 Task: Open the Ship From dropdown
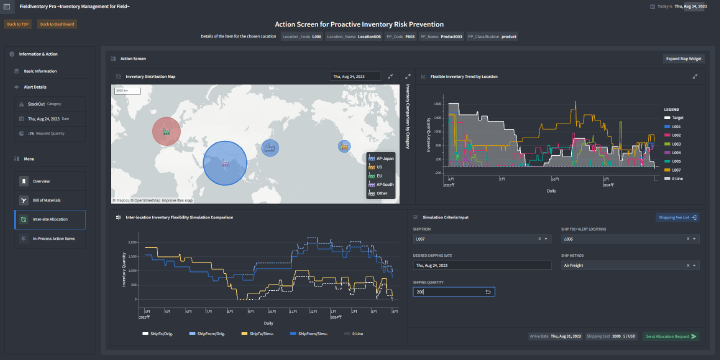(x=482, y=239)
